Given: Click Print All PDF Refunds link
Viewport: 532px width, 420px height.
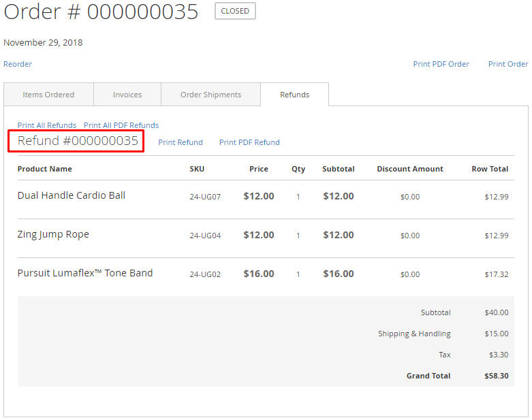Looking at the screenshot, I should click(x=121, y=125).
